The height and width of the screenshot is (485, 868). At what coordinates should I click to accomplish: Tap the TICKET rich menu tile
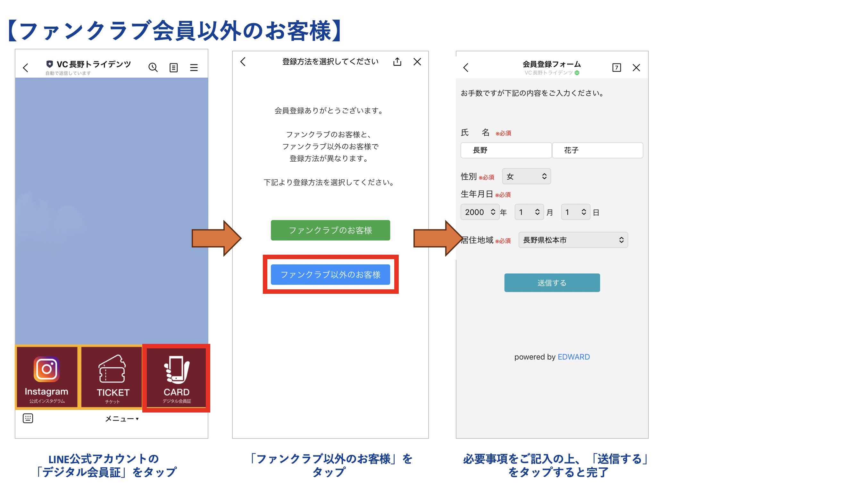[x=112, y=378]
